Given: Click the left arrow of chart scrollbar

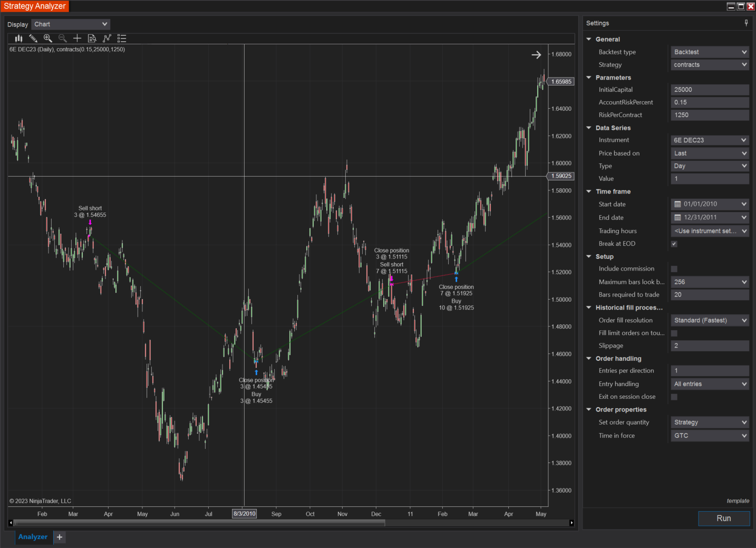Looking at the screenshot, I should 11,523.
